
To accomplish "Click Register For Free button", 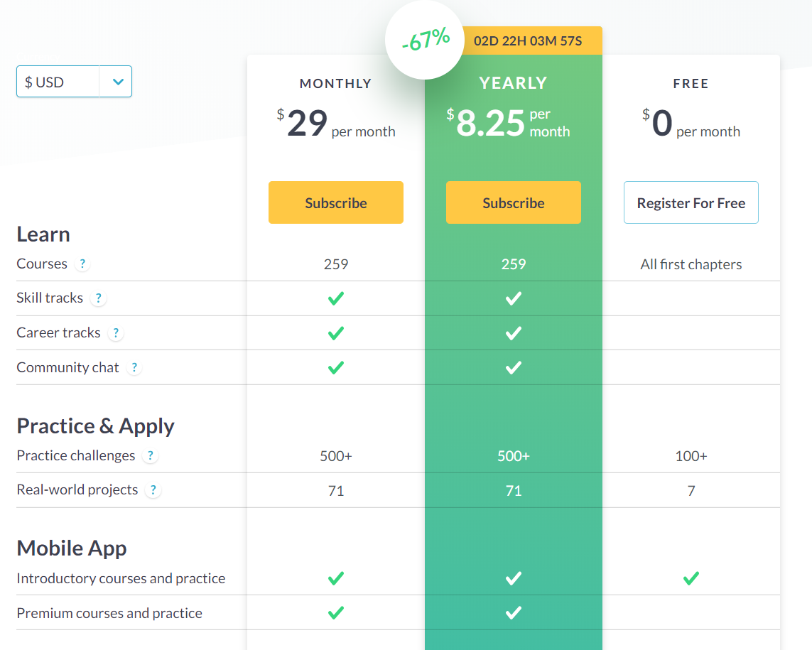I will click(691, 202).
